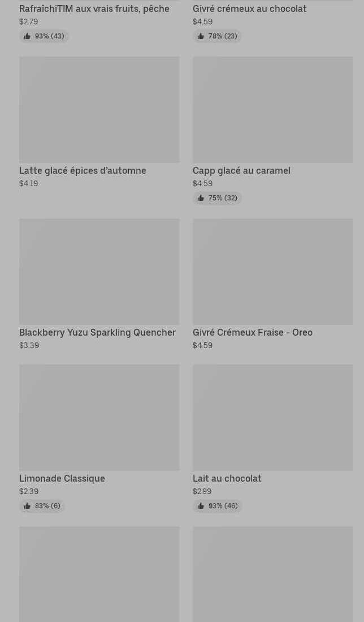Open Givré Crémeux Fraise - Oreo image
Screen dimensions: 364x622
coord(272,272)
